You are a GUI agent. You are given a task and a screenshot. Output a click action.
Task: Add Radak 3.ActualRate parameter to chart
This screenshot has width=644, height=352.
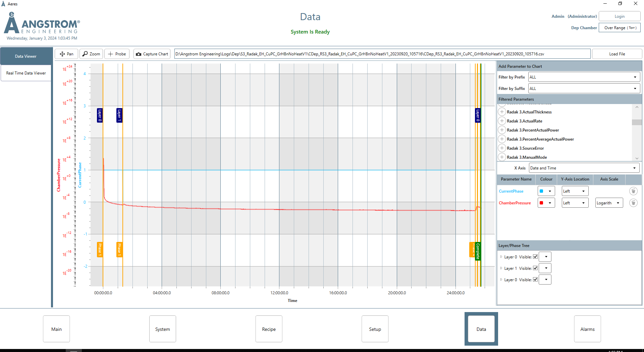pyautogui.click(x=502, y=121)
